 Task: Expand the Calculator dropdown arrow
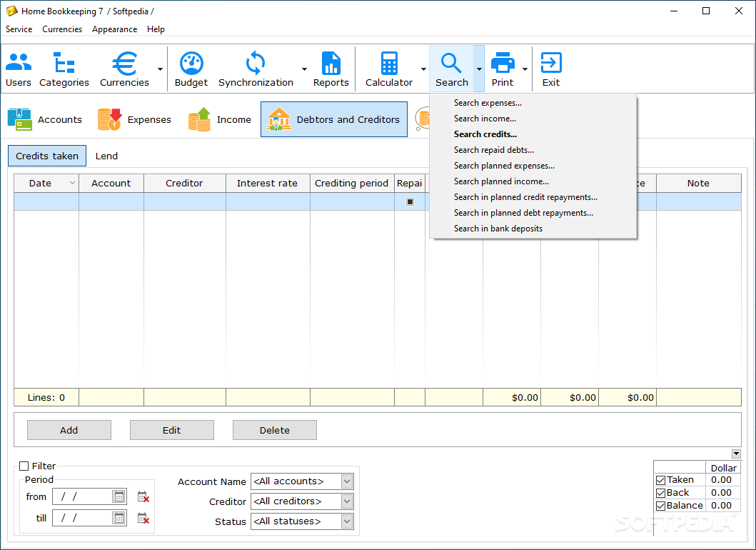(423, 69)
